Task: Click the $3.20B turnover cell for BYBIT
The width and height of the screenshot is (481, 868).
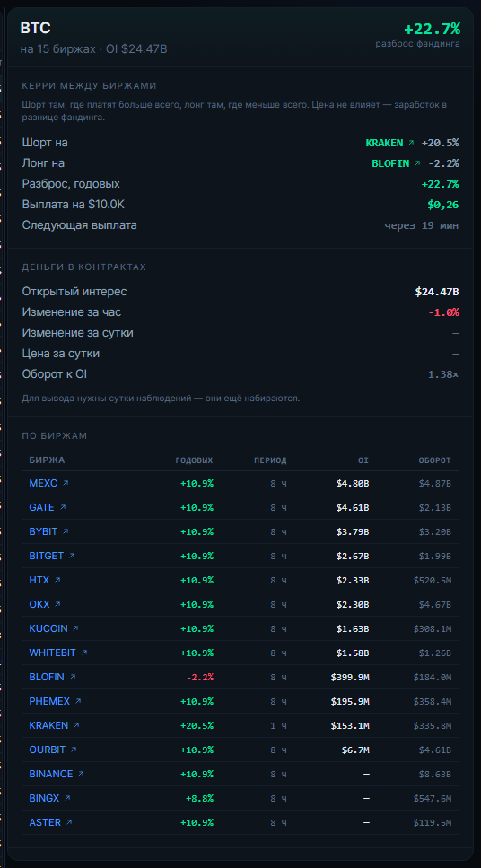Action: click(435, 531)
